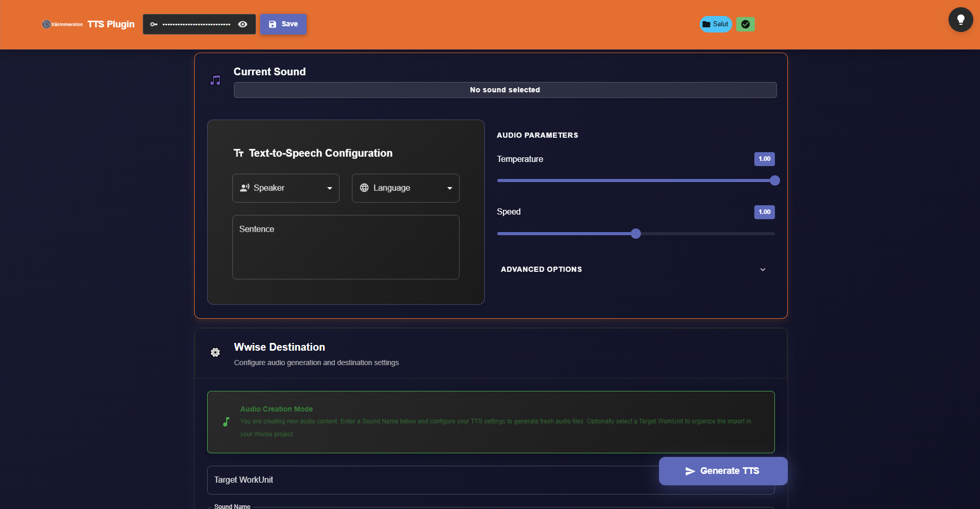The height and width of the screenshot is (509, 980).
Task: Click the globe icon in Language field
Action: coord(364,188)
